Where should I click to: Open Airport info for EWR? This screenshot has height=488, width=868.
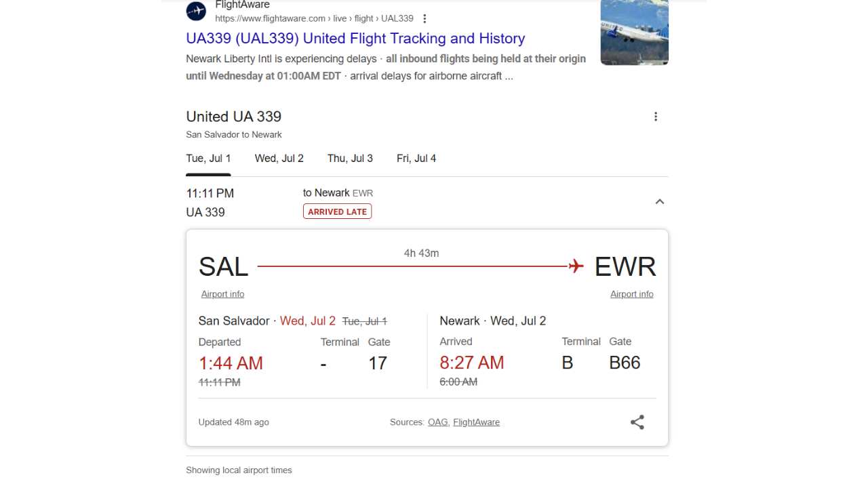point(632,294)
